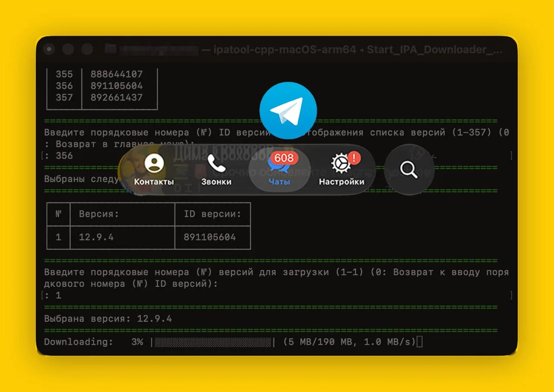Viewport: 554px width, 392px height.
Task: Click the red alert badge on Настройки
Action: pos(354,157)
